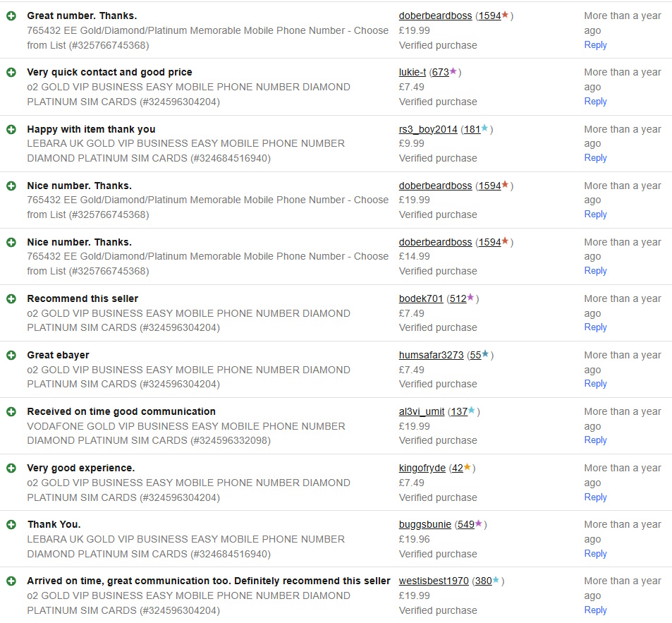Open feedback score 549 of buggsbunie

(x=465, y=524)
